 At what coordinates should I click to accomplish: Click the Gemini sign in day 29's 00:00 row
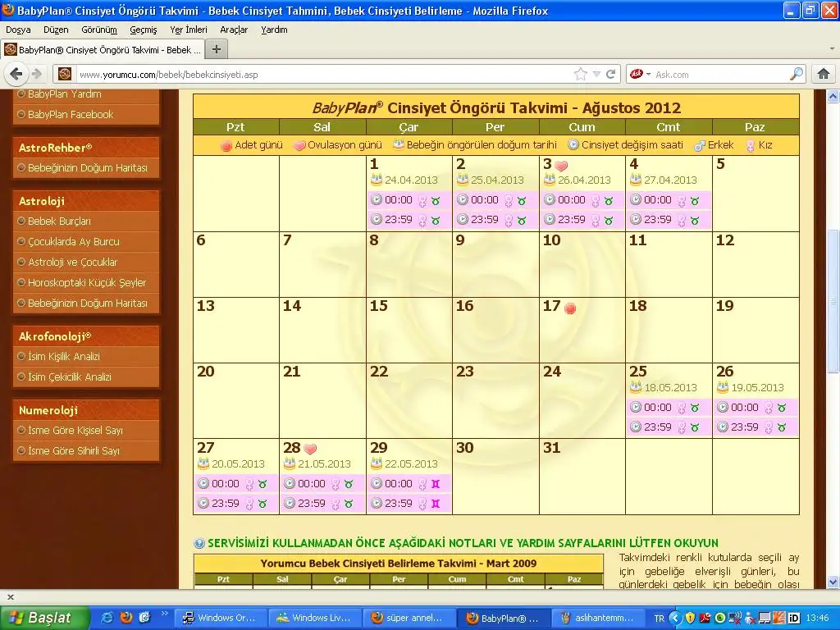[x=436, y=484]
